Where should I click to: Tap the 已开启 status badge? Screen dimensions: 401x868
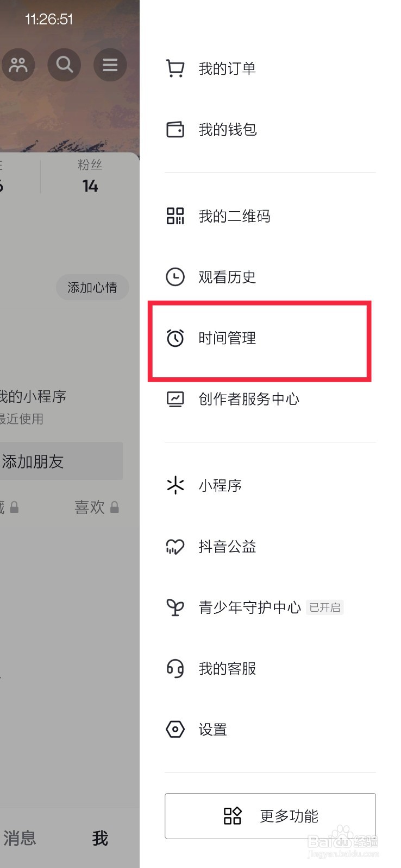pyautogui.click(x=325, y=607)
